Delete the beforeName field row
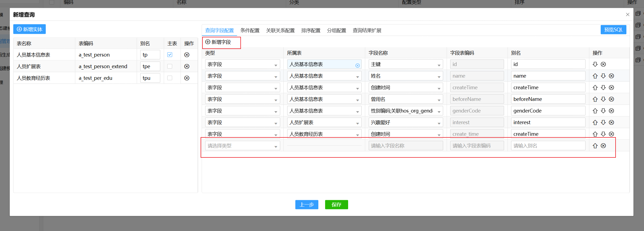 tap(611, 99)
